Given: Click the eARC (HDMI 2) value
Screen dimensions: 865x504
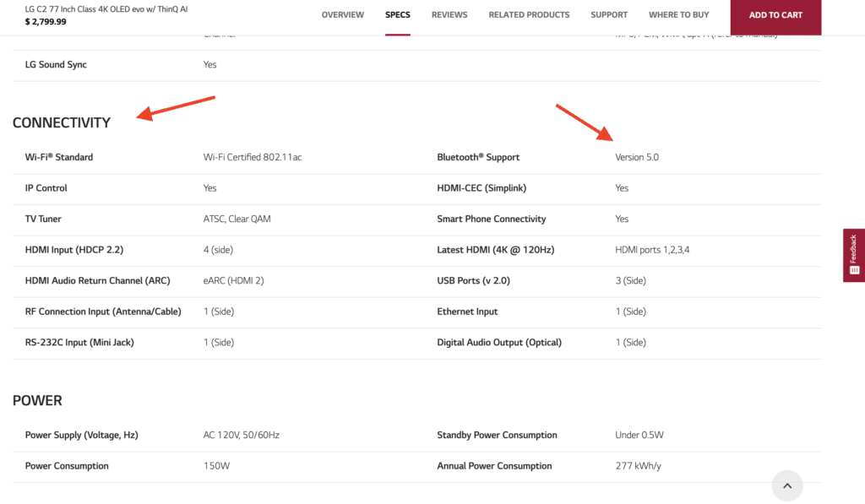Looking at the screenshot, I should point(234,280).
